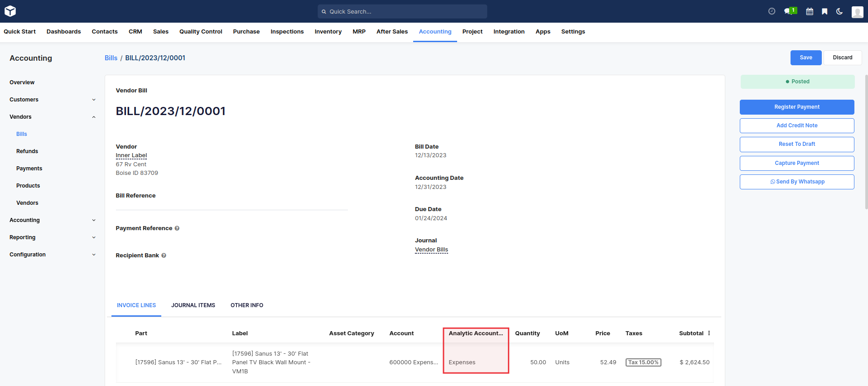Image resolution: width=868 pixels, height=386 pixels.
Task: Click the Quick Search input field
Action: tap(402, 12)
